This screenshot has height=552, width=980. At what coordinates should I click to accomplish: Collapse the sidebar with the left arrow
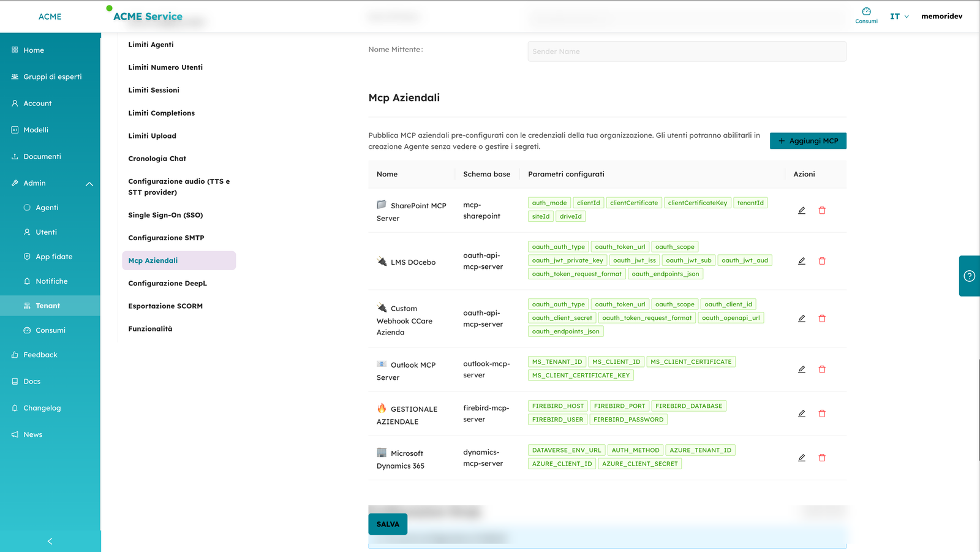coord(50,541)
